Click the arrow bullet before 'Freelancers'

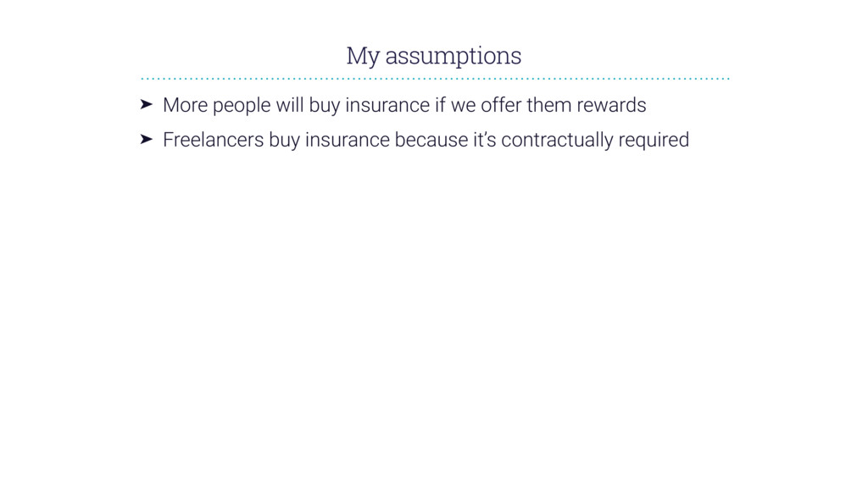point(146,139)
